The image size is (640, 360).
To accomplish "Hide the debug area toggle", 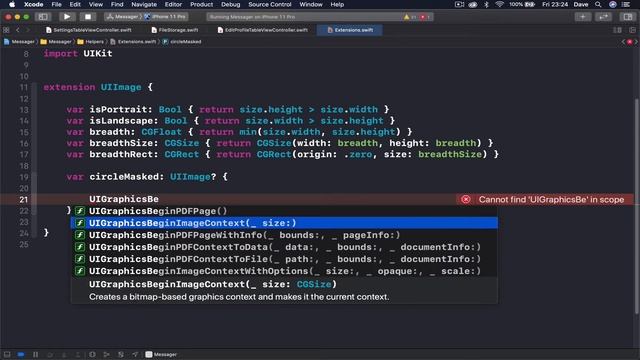I will 7,354.
